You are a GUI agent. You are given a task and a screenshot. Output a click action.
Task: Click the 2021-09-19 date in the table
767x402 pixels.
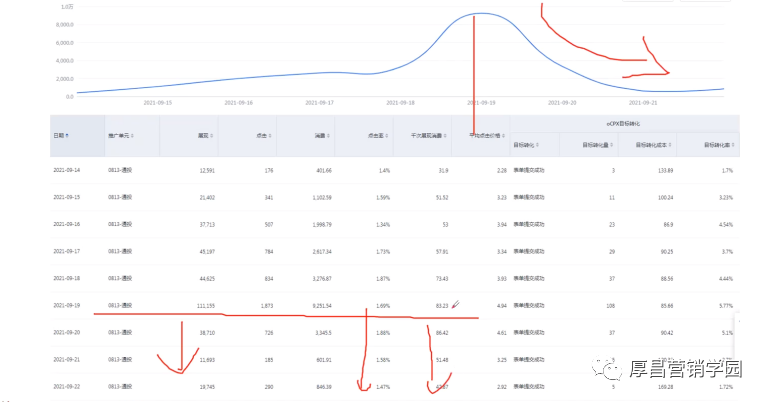(67, 305)
